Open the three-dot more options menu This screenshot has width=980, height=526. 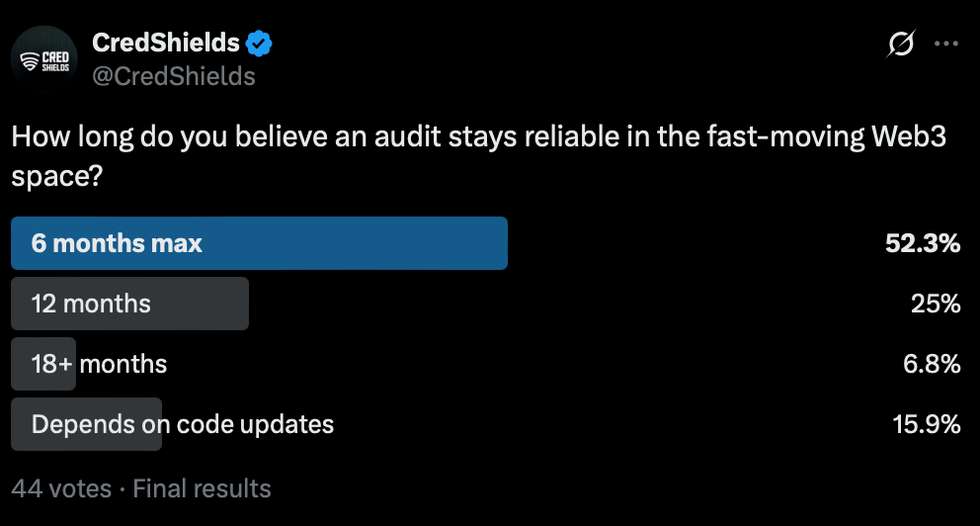tap(945, 44)
